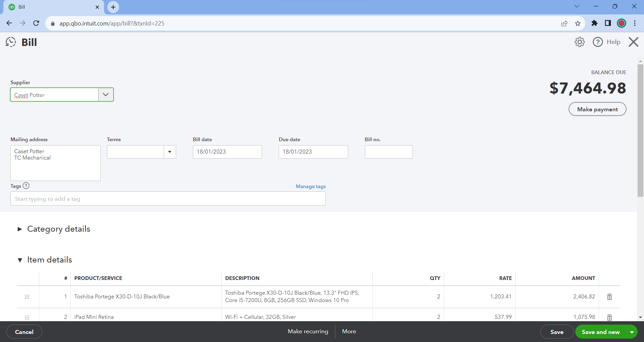Open the Chrome three-dot menu
644x342 pixels.
(x=635, y=23)
